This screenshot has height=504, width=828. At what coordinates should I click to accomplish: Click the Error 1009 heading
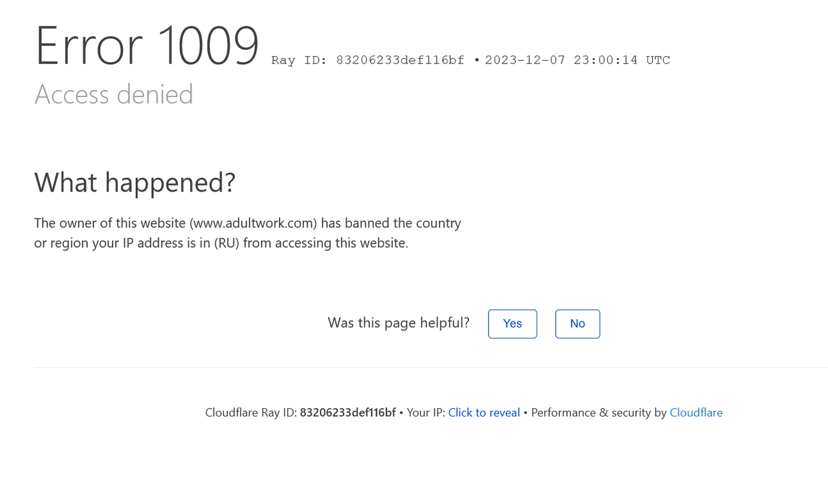tap(147, 45)
